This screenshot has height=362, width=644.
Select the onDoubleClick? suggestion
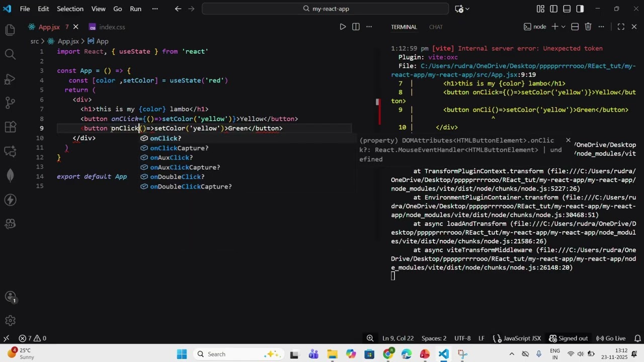point(248,177)
